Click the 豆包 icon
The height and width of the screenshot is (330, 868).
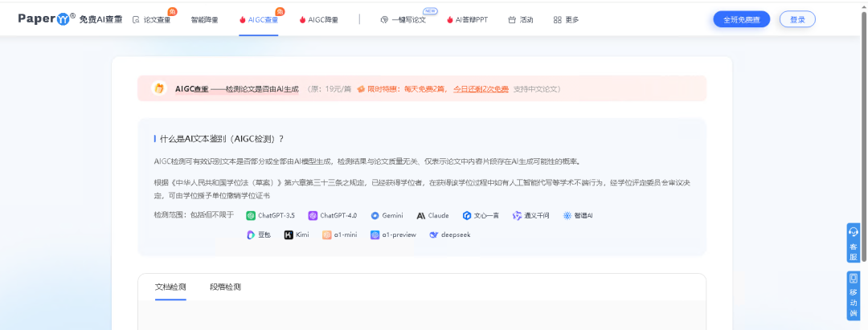(x=251, y=235)
